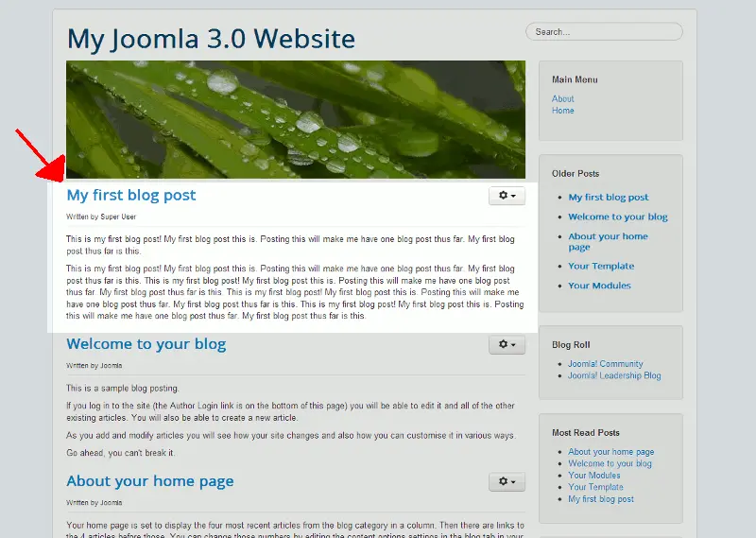This screenshot has height=538, width=756.
Task: Open the About link in Main Menu
Action: (562, 98)
